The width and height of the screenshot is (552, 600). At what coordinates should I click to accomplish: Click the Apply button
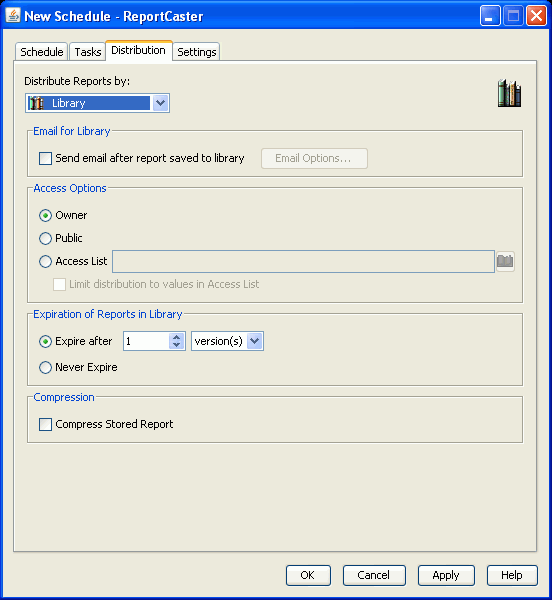(446, 575)
